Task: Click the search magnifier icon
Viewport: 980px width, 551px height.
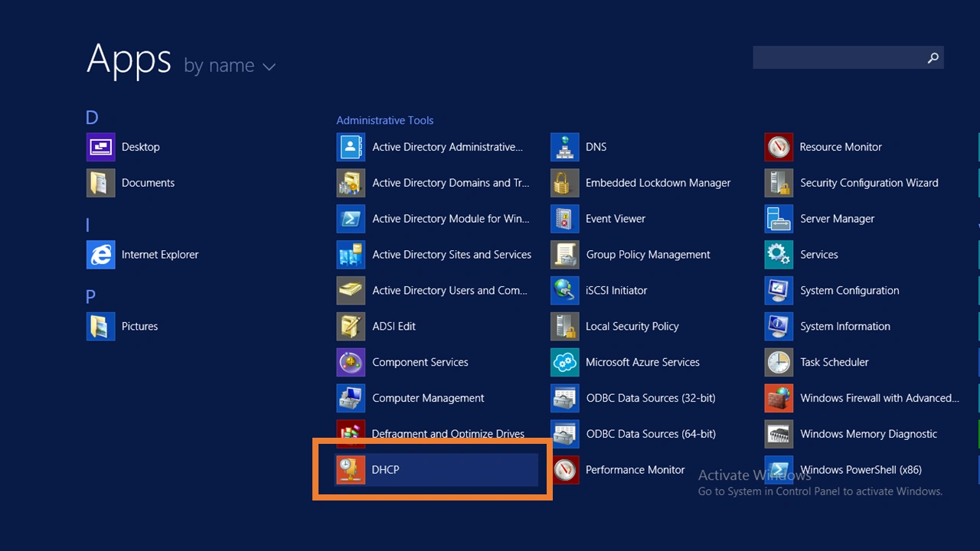Action: point(933,57)
